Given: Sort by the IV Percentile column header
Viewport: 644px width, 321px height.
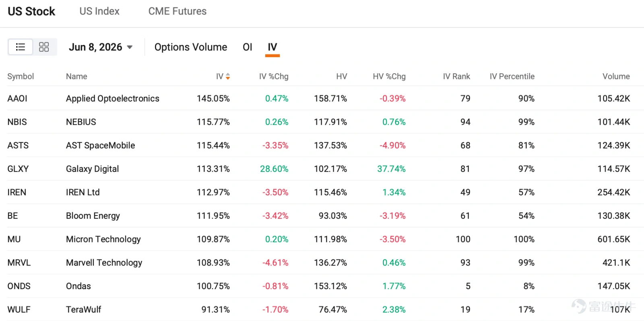Looking at the screenshot, I should tap(512, 77).
